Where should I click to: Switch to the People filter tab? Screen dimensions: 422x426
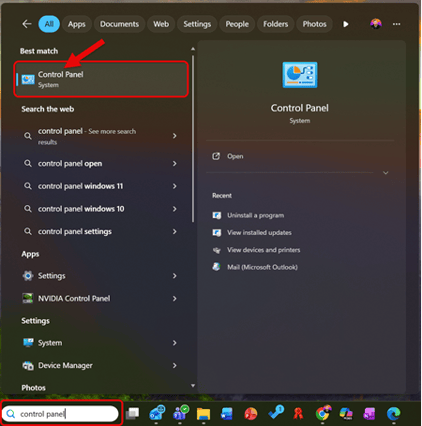click(x=237, y=24)
